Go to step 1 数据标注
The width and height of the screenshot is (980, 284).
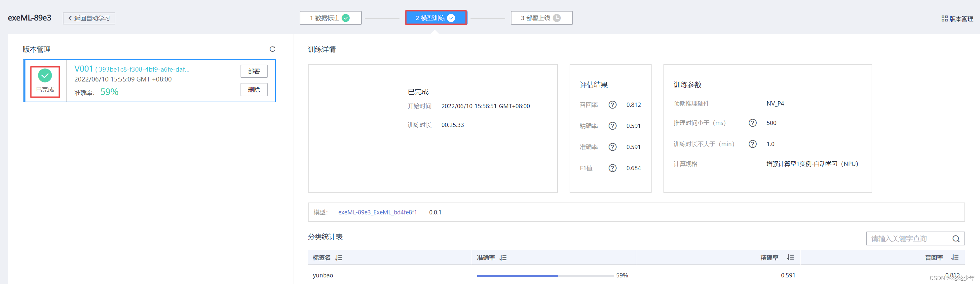click(x=331, y=18)
